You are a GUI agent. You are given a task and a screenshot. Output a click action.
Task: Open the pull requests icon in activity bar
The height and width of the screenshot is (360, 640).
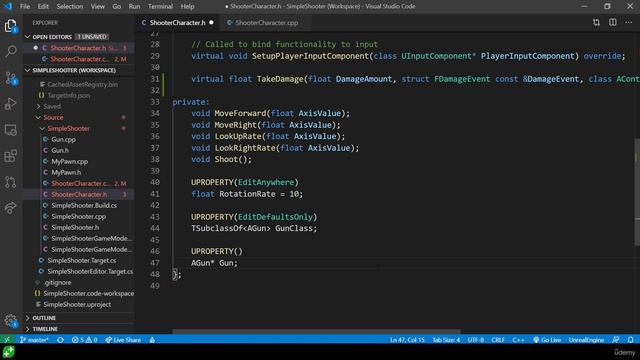11,182
